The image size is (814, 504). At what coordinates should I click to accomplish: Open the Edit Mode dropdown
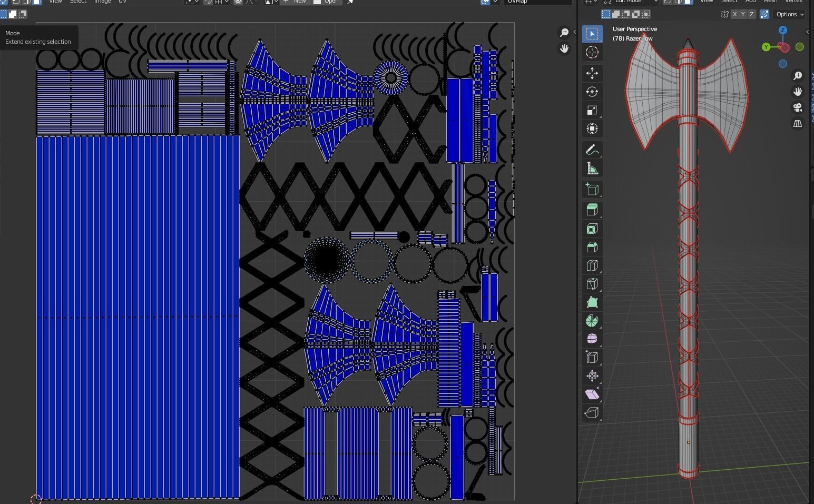pyautogui.click(x=631, y=2)
